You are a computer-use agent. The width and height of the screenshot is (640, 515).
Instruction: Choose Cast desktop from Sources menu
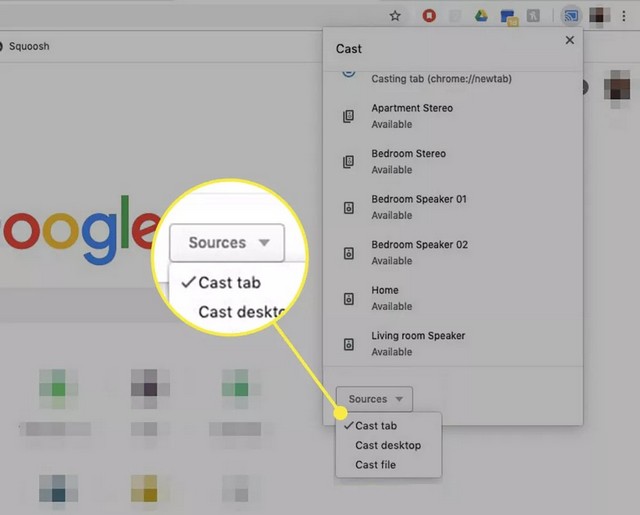point(388,445)
